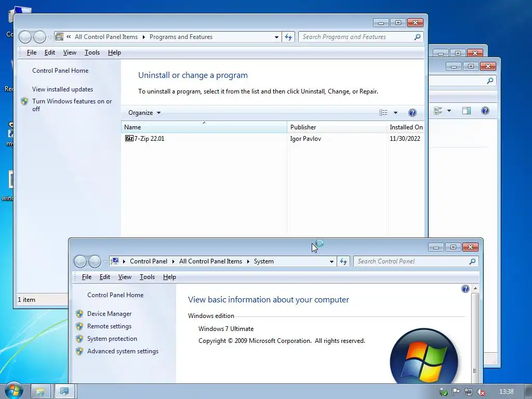Refresh the System window address bar

point(343,262)
